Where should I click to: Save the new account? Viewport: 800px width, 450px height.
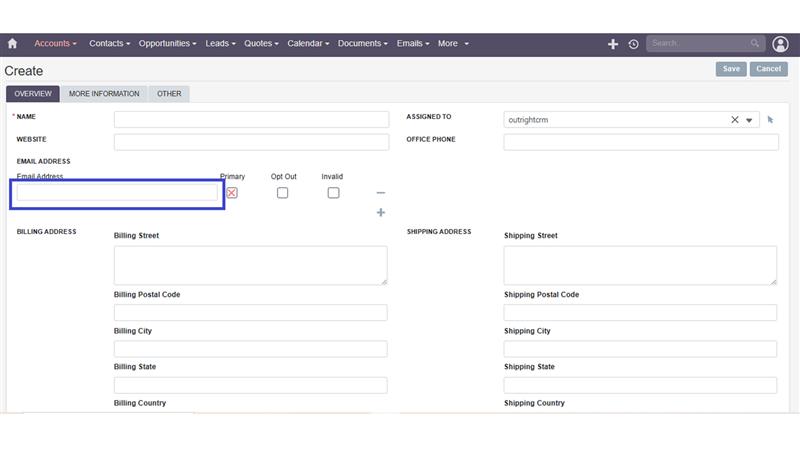pos(731,69)
